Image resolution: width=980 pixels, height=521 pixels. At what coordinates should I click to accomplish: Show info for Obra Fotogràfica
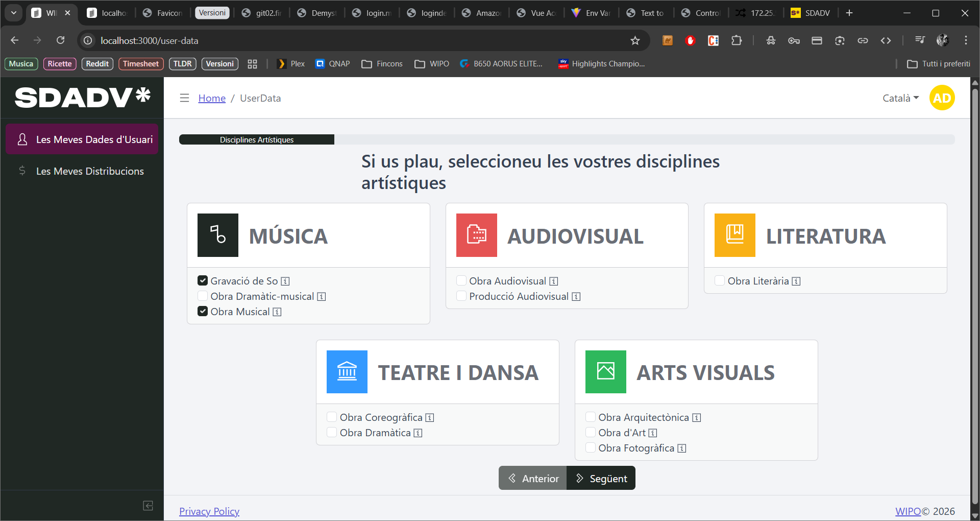tap(682, 448)
